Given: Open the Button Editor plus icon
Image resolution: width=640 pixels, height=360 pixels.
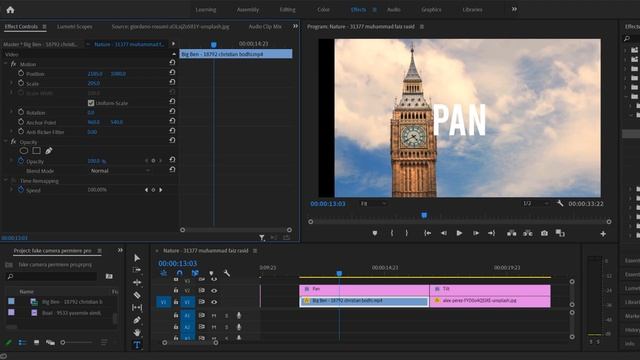Looking at the screenshot, I should click(603, 234).
